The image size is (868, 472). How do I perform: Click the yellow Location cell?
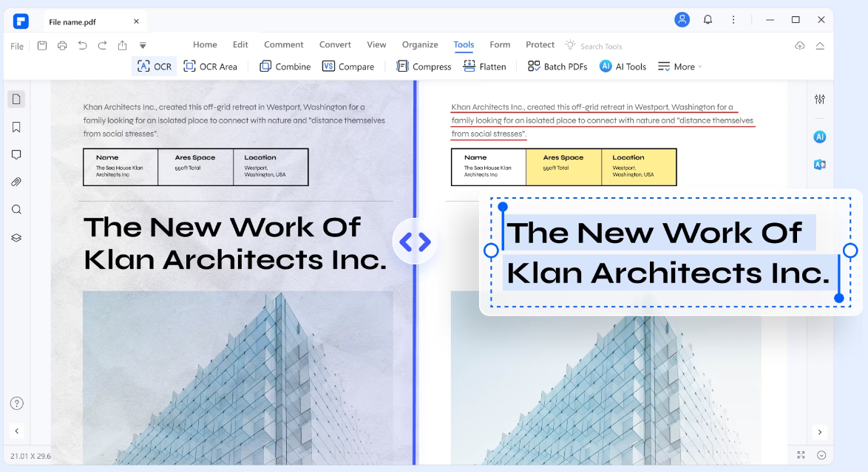coord(639,166)
